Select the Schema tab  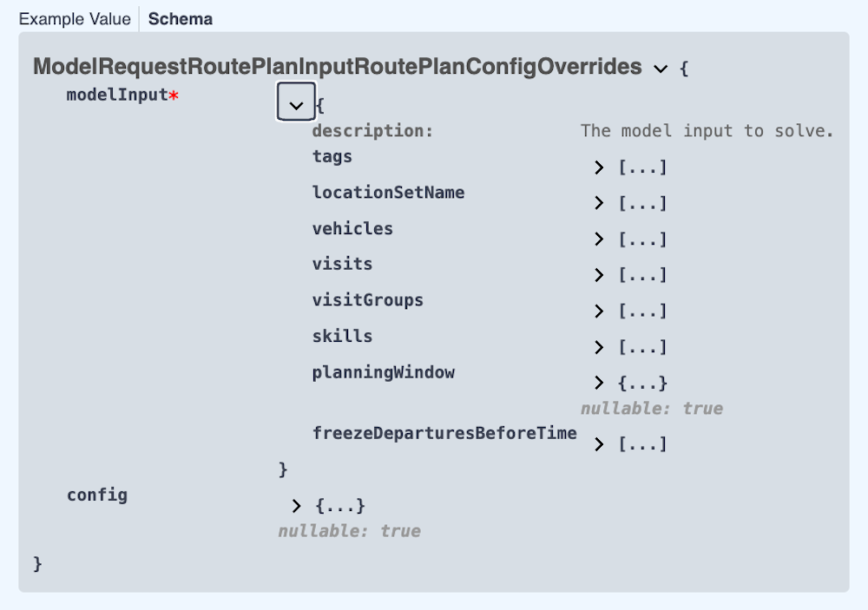181,19
